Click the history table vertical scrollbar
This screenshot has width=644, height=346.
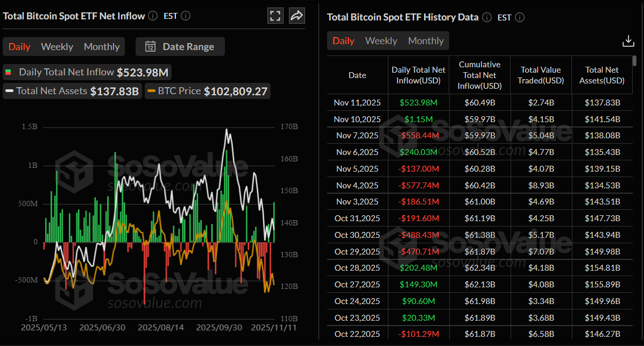(634, 60)
